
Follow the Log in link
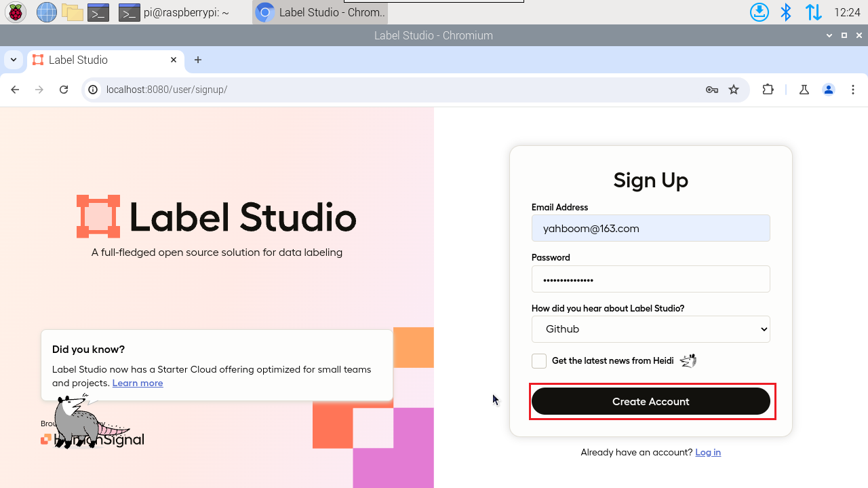pyautogui.click(x=708, y=452)
